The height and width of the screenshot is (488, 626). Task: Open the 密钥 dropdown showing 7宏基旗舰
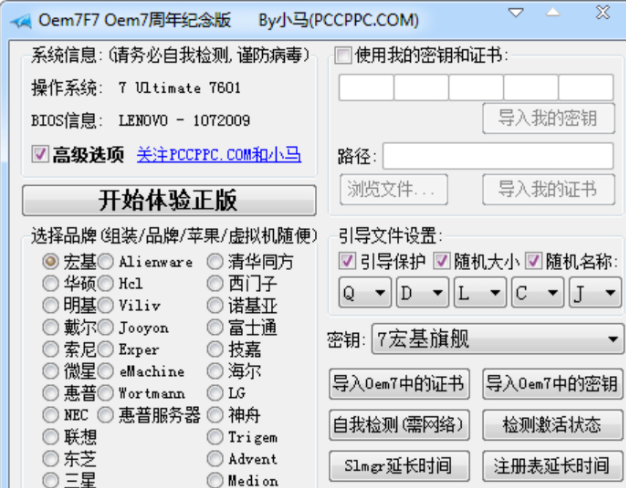pyautogui.click(x=497, y=340)
